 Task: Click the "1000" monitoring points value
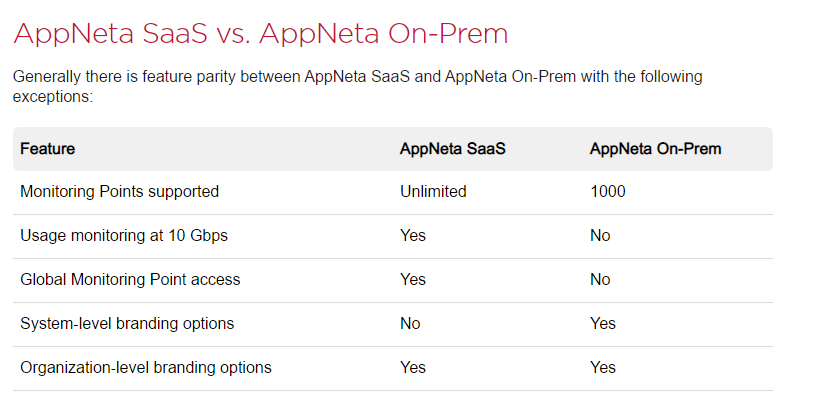(608, 191)
